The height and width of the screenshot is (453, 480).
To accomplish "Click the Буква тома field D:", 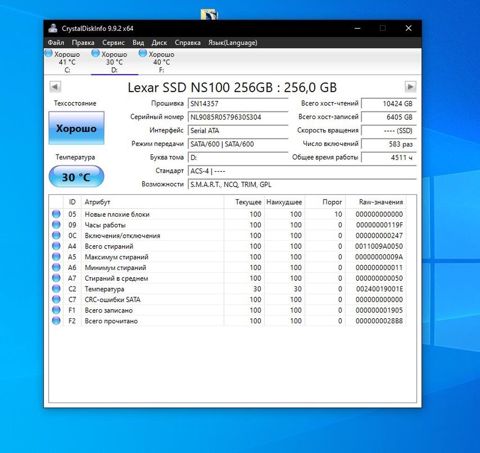I will [x=238, y=157].
